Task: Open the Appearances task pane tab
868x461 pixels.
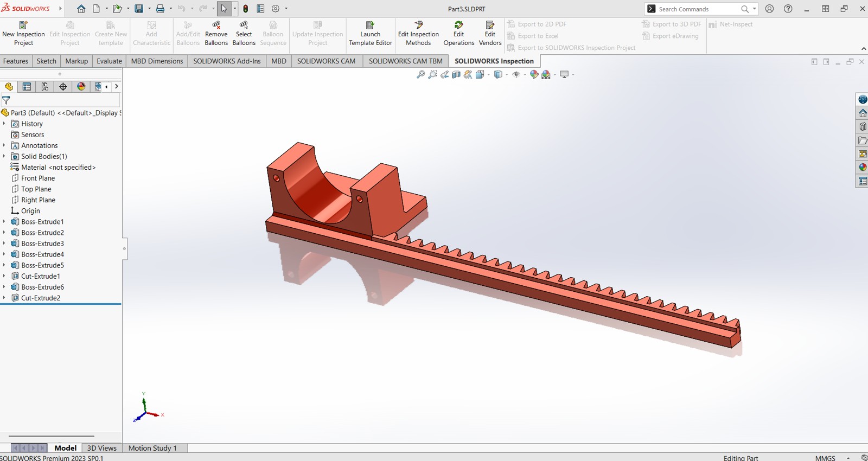Action: tap(863, 167)
